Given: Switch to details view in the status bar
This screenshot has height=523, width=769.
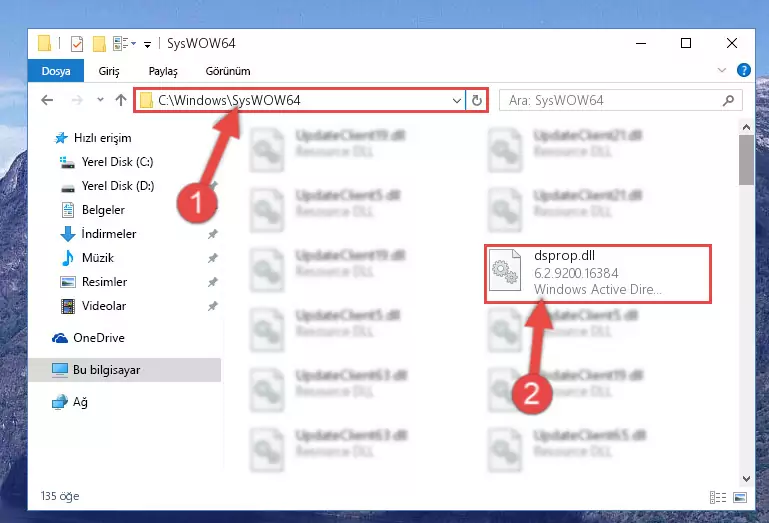Looking at the screenshot, I should pos(718,497).
